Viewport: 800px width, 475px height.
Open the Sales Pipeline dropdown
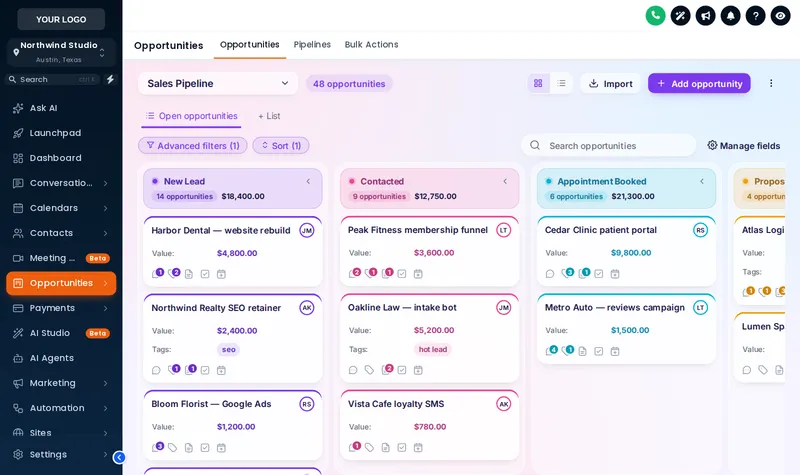pos(218,83)
